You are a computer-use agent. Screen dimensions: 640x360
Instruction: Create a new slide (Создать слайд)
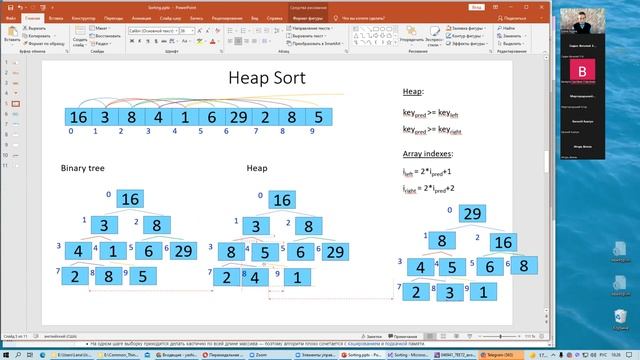pyautogui.click(x=80, y=36)
